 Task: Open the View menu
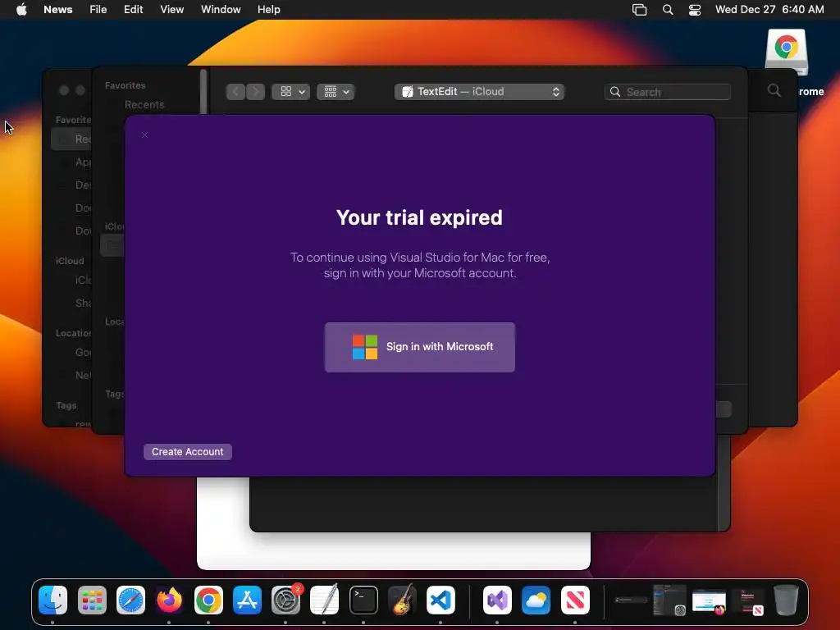(x=172, y=9)
